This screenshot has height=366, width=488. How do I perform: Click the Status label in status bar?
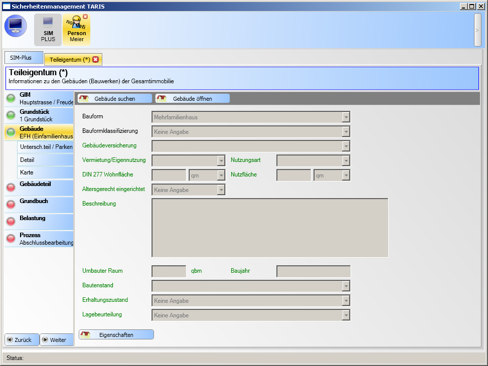[x=15, y=358]
